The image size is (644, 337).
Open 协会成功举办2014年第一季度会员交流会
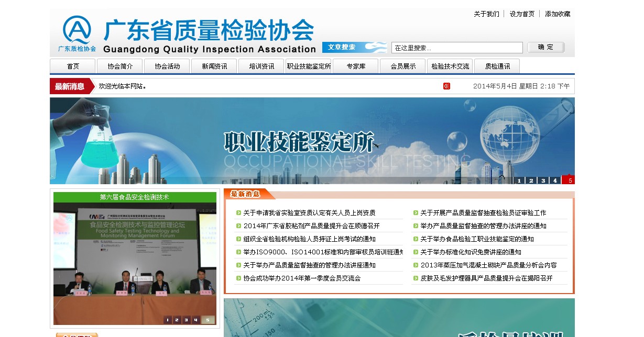[302, 278]
